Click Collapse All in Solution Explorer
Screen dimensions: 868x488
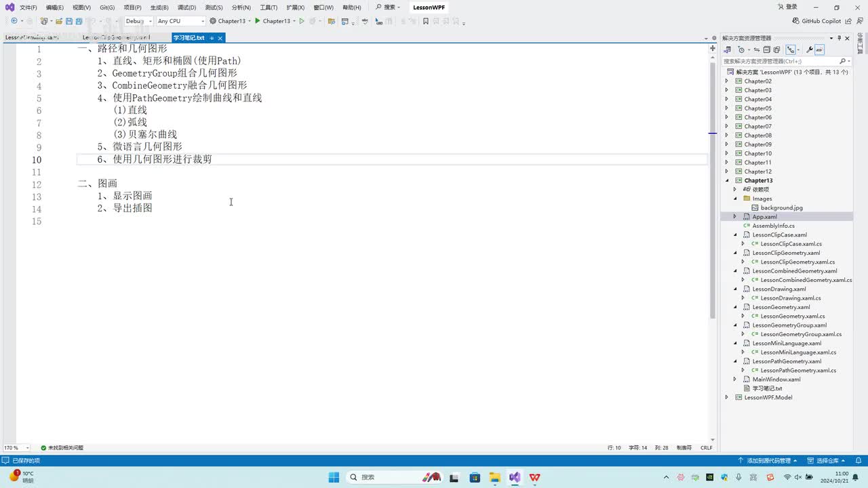tap(767, 49)
